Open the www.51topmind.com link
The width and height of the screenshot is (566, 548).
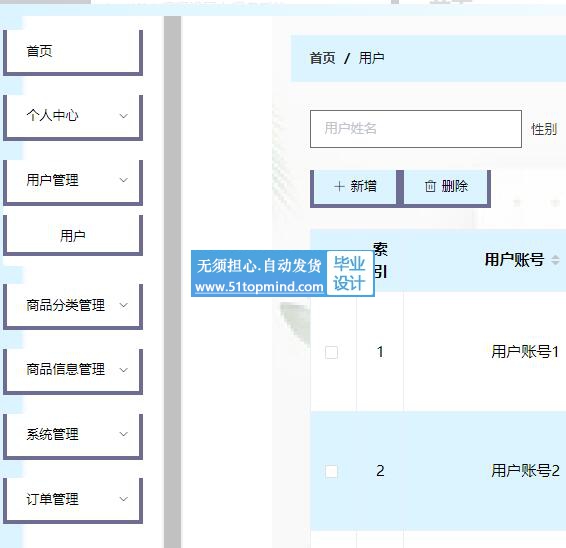point(259,287)
